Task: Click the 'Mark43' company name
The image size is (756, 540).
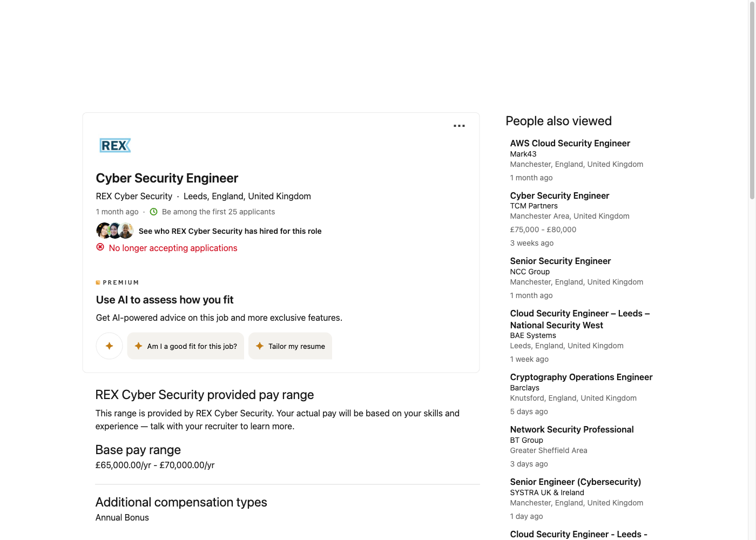Action: (523, 154)
